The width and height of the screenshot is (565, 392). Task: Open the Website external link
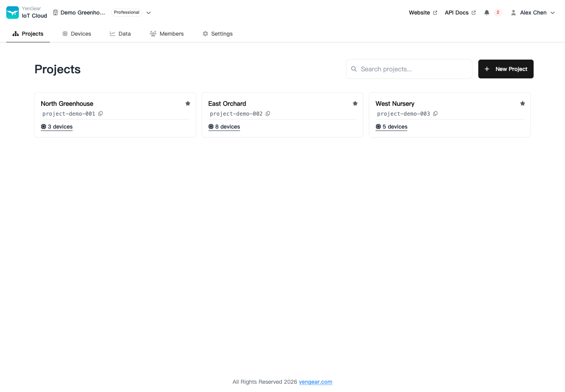423,13
